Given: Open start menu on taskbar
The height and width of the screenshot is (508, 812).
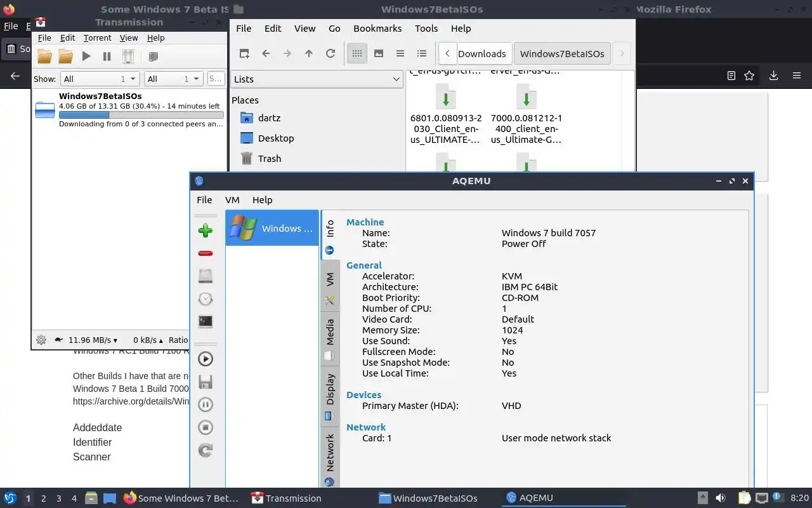Looking at the screenshot, I should coord(10,498).
